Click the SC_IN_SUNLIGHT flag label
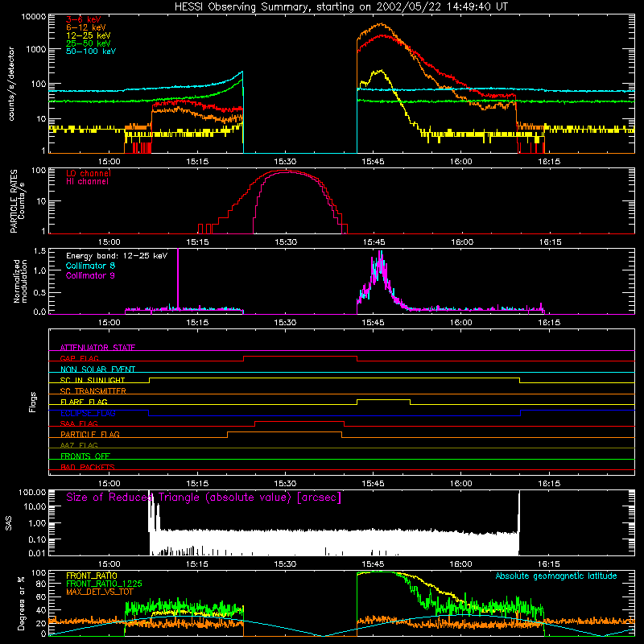 point(93,380)
